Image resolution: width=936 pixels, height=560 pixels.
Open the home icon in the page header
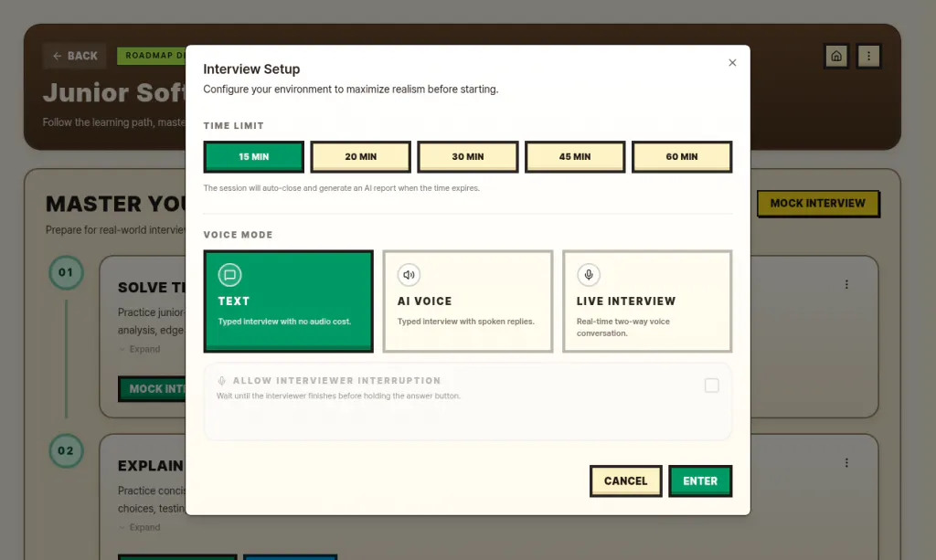click(x=836, y=56)
